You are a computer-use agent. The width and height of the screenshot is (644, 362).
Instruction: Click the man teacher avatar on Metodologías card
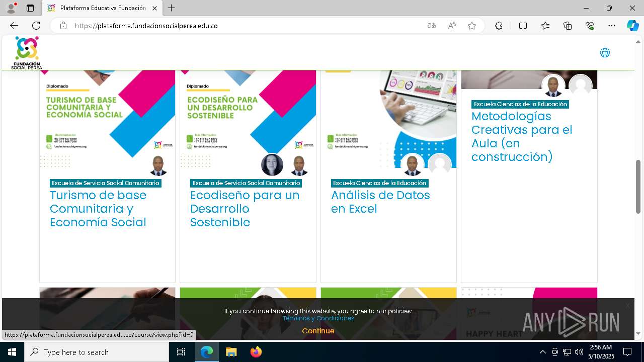(x=553, y=86)
